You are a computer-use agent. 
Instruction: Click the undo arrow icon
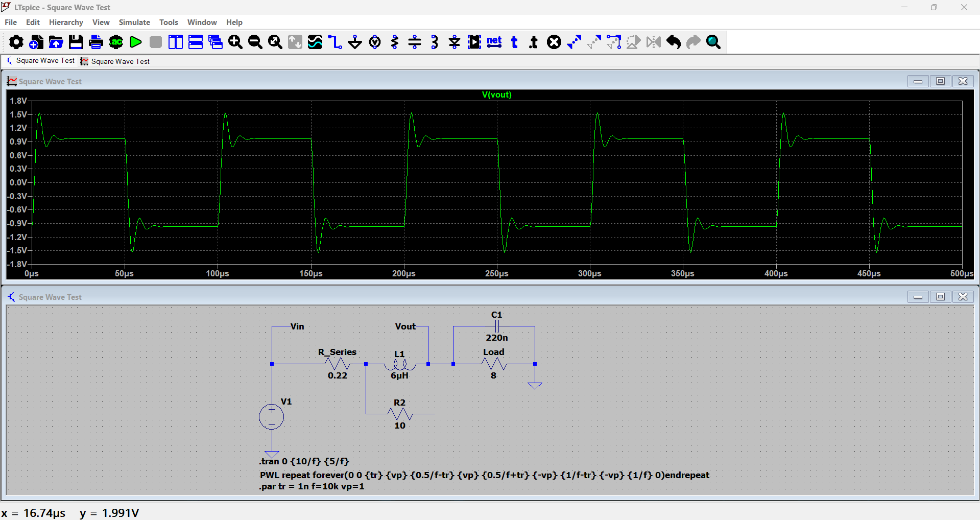pyautogui.click(x=674, y=42)
